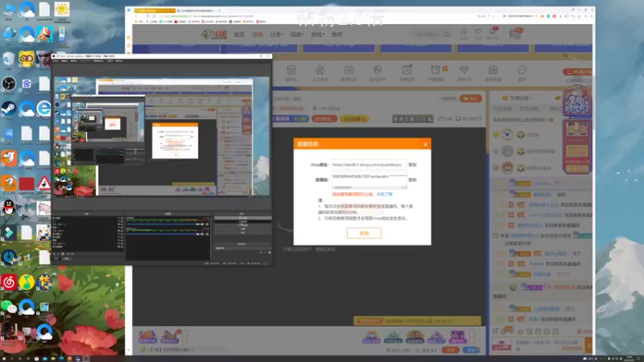Open the watch history clock icon
The image size is (644, 362).
tap(464, 33)
